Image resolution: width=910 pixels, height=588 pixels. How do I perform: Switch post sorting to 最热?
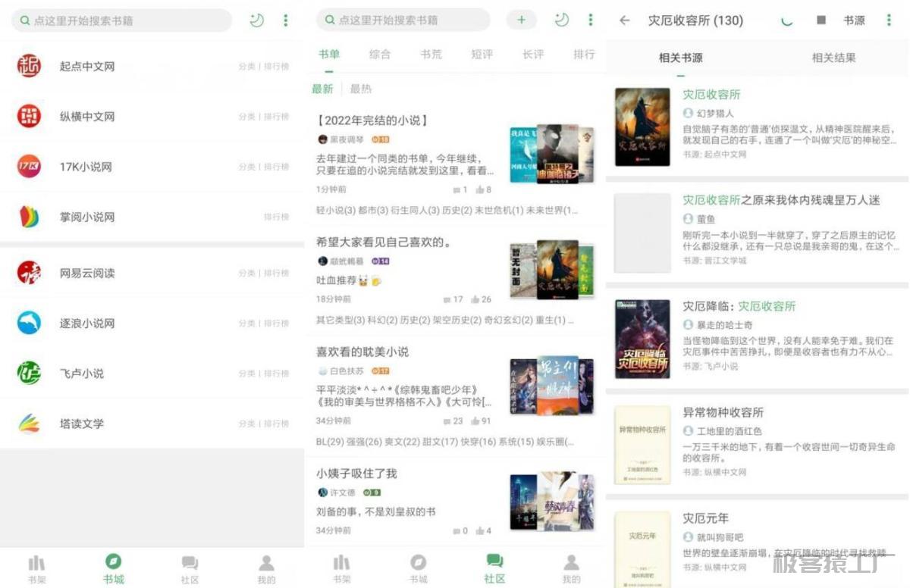[361, 89]
